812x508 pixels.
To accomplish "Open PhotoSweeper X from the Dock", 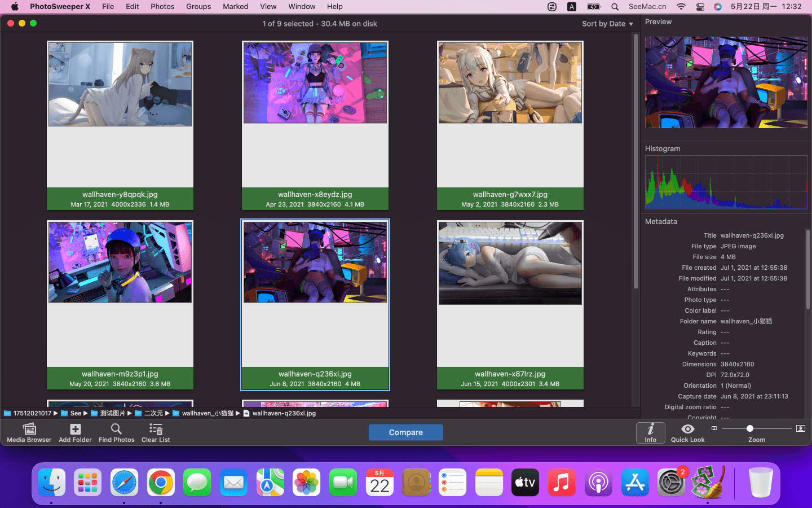I will point(708,483).
